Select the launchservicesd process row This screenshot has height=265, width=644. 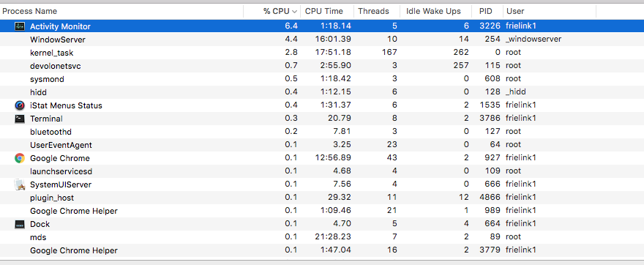322,171
